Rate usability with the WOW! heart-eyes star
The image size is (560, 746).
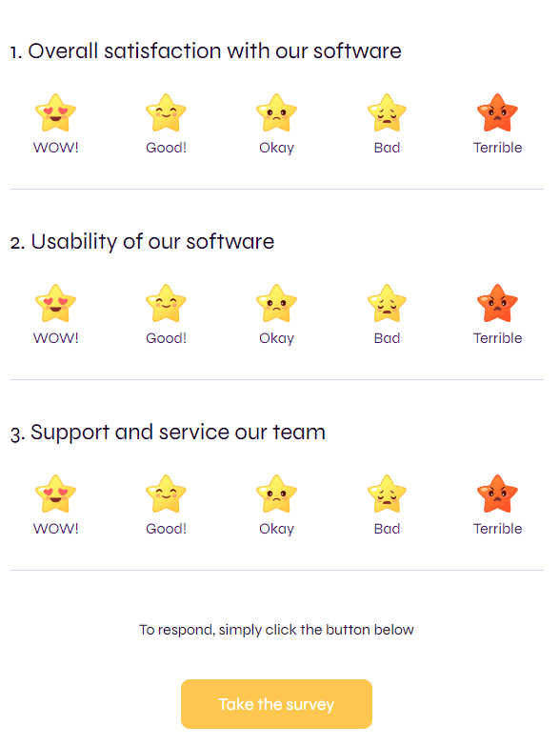55,304
